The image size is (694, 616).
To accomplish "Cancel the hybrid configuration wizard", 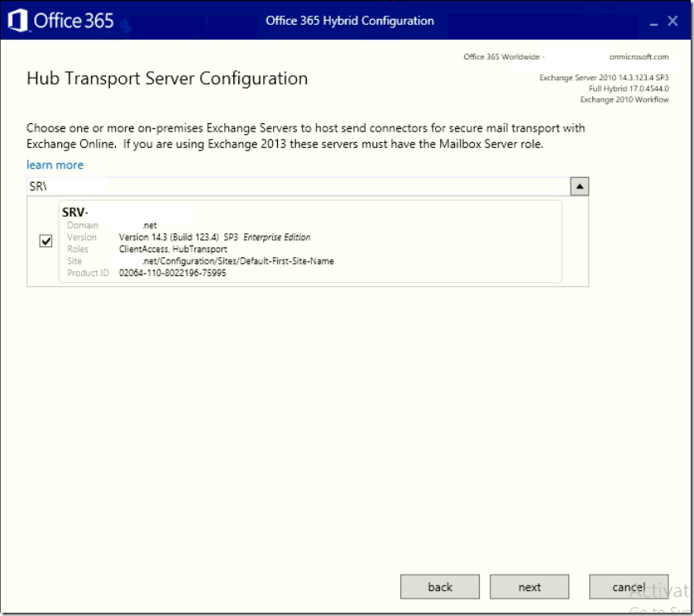I will click(629, 587).
